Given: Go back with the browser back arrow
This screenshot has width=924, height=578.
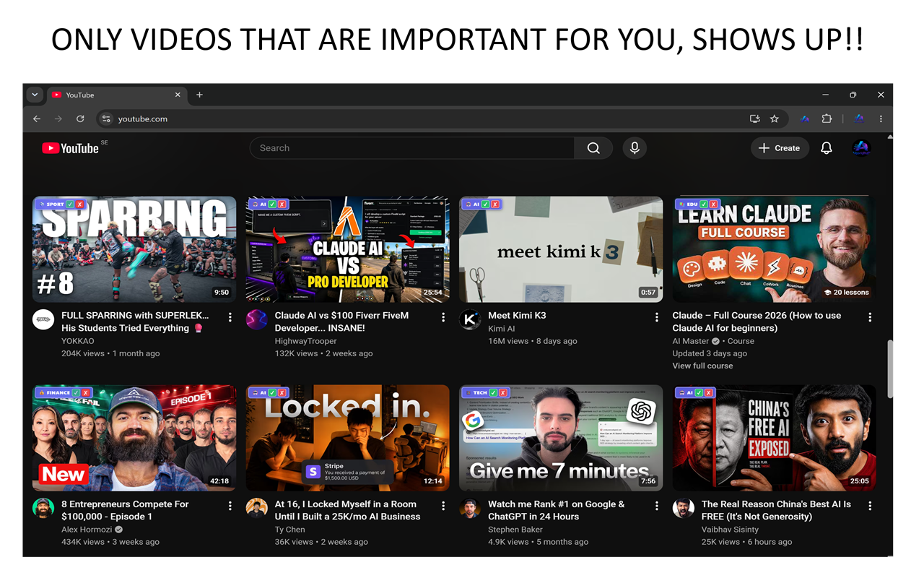Looking at the screenshot, I should (37, 118).
